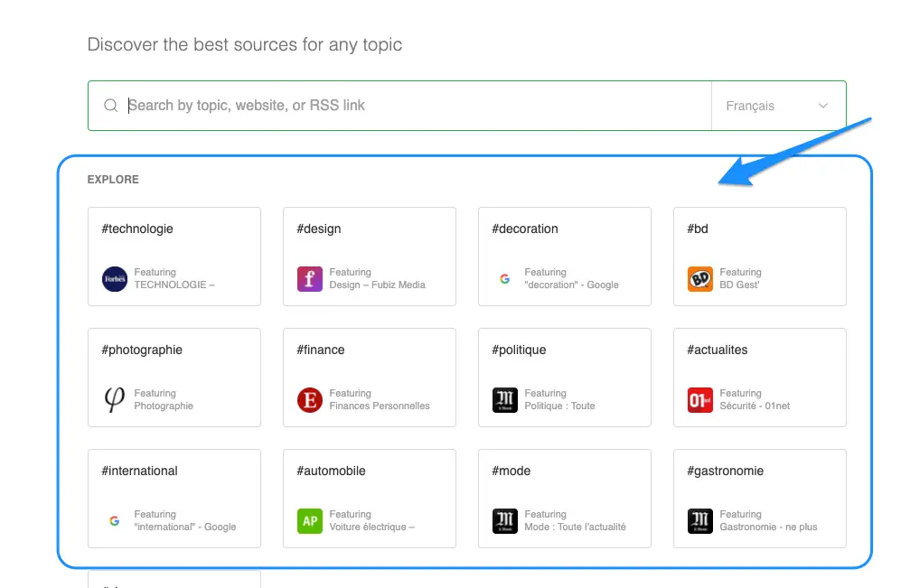Open the #technologie topic card
The height and width of the screenshot is (588, 910).
(174, 256)
